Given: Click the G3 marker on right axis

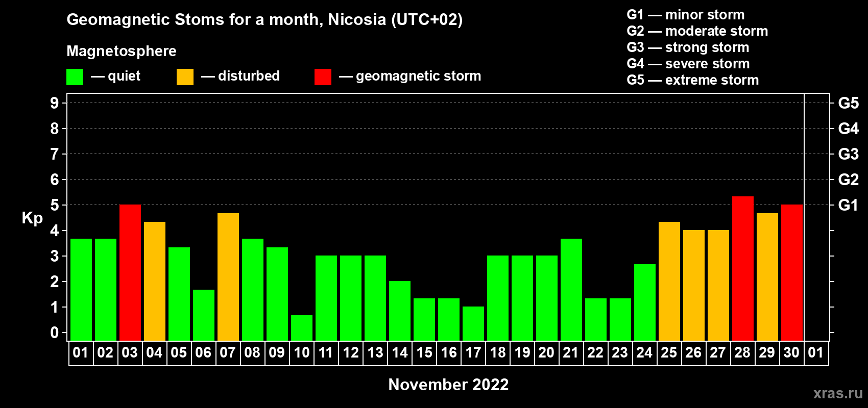Looking at the screenshot, I should [x=848, y=154].
